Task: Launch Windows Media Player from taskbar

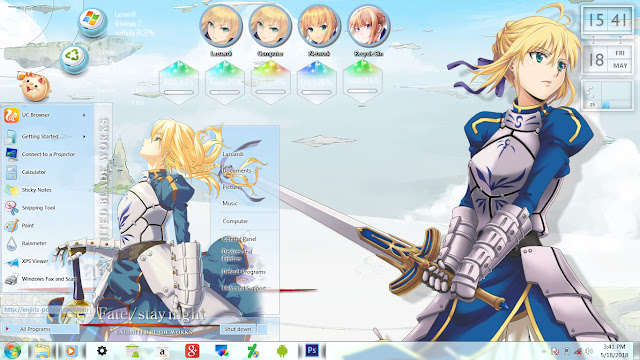Action: [70, 351]
